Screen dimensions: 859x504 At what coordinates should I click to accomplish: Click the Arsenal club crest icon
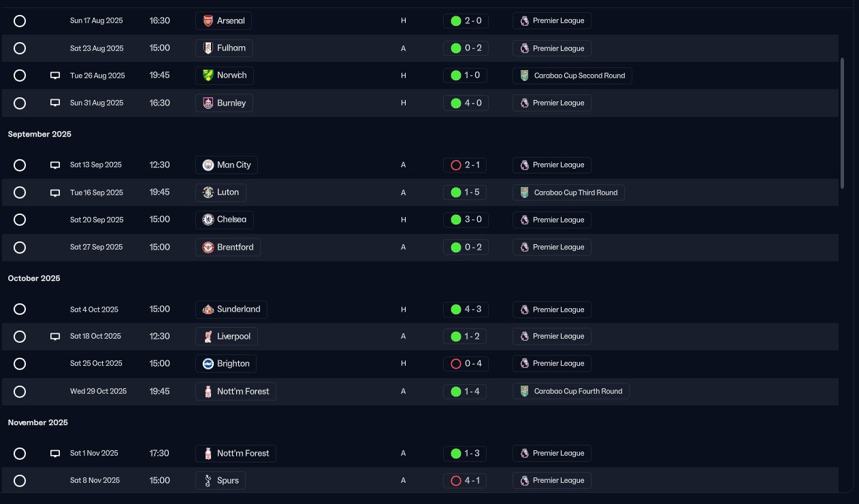click(x=208, y=21)
